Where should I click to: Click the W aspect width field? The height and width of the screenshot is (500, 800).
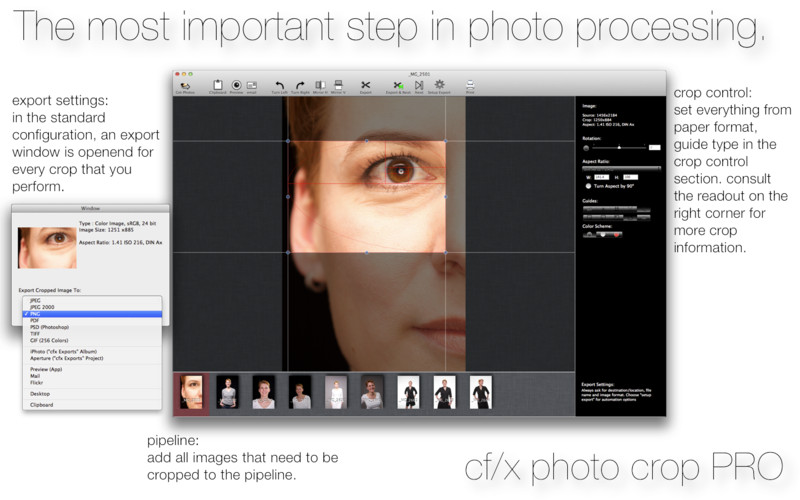pos(602,177)
